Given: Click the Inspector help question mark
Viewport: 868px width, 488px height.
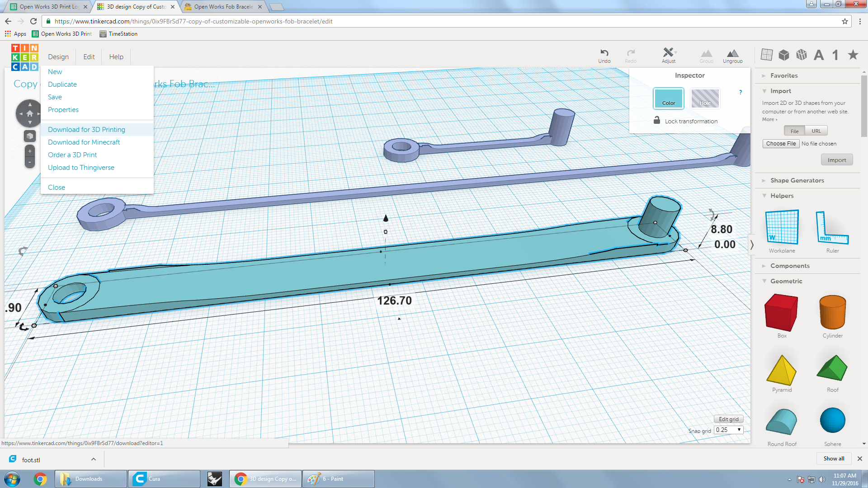Looking at the screenshot, I should pyautogui.click(x=741, y=92).
